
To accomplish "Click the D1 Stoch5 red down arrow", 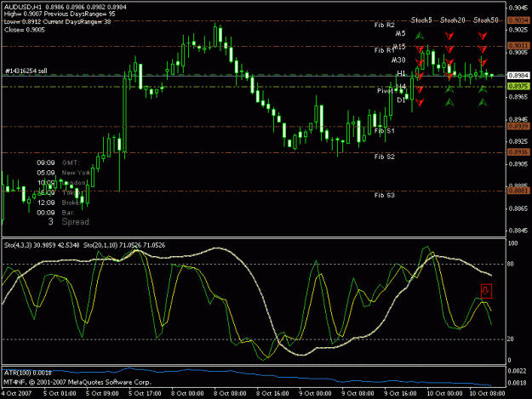I will pos(420,102).
